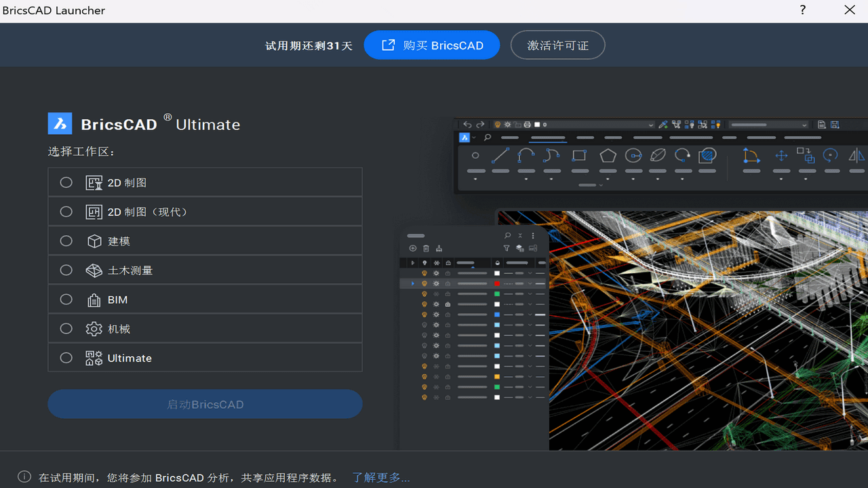Click the 土木测量 globe icon
Image resolution: width=868 pixels, height=488 pixels.
[94, 269]
